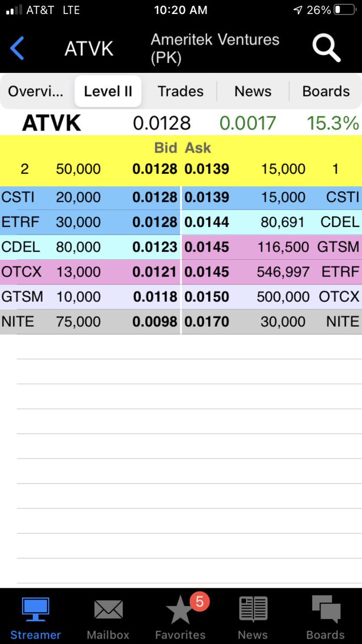362x644 pixels.
Task: Tap the CSTI bid size 20,000
Action: (x=78, y=197)
